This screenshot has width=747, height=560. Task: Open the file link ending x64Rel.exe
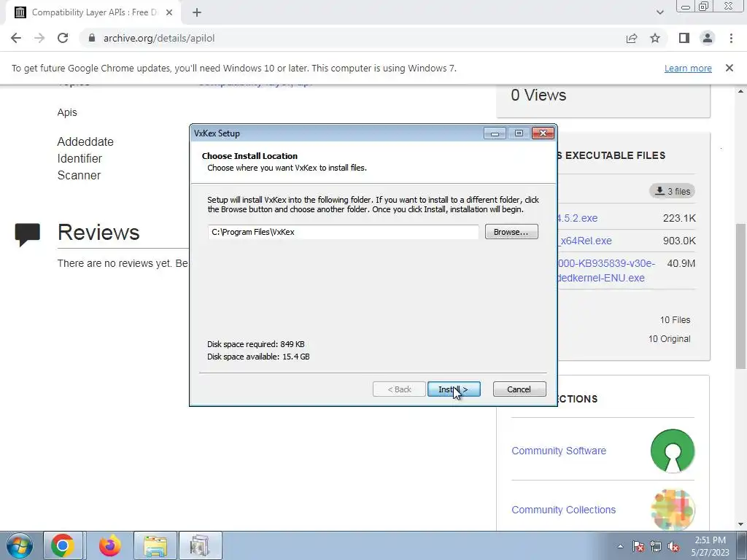point(584,241)
